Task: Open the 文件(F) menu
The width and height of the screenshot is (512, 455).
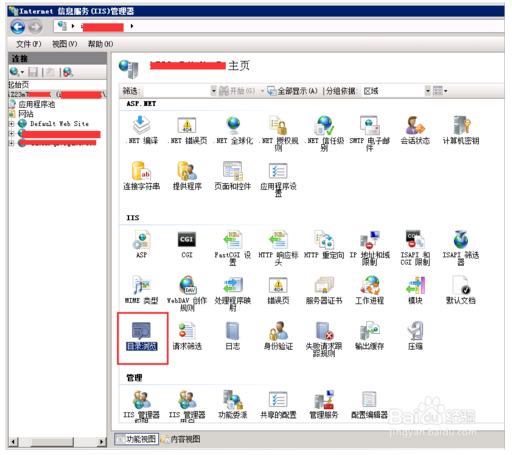Action: click(x=29, y=44)
